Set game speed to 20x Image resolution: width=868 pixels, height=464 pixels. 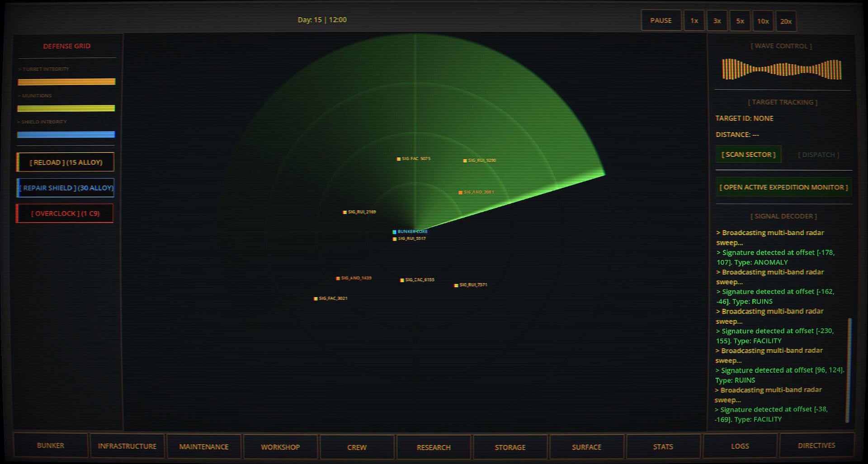point(786,21)
